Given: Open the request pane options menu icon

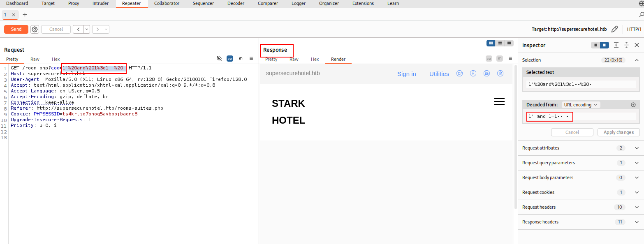Looking at the screenshot, I should (251, 58).
